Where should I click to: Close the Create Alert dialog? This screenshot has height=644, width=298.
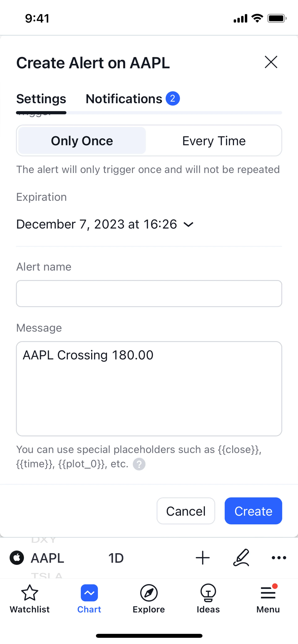pos(271,62)
